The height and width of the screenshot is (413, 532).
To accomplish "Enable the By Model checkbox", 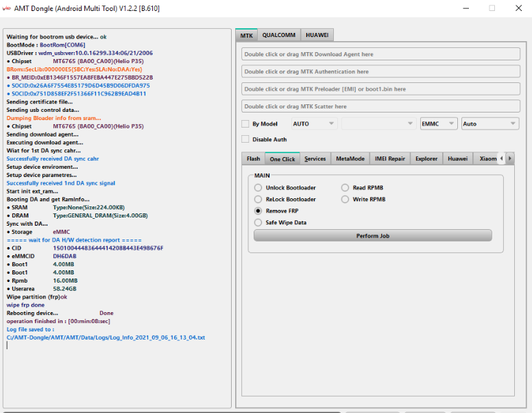I will click(245, 124).
